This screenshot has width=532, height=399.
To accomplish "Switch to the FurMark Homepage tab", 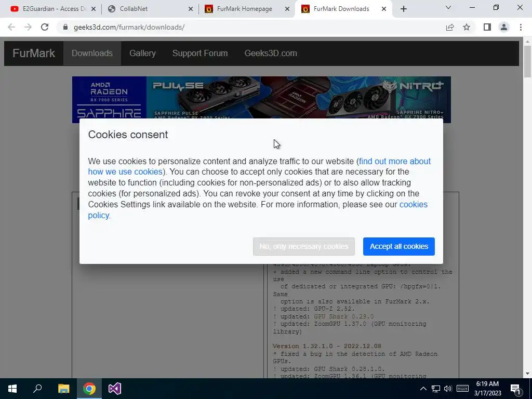I will [247, 9].
